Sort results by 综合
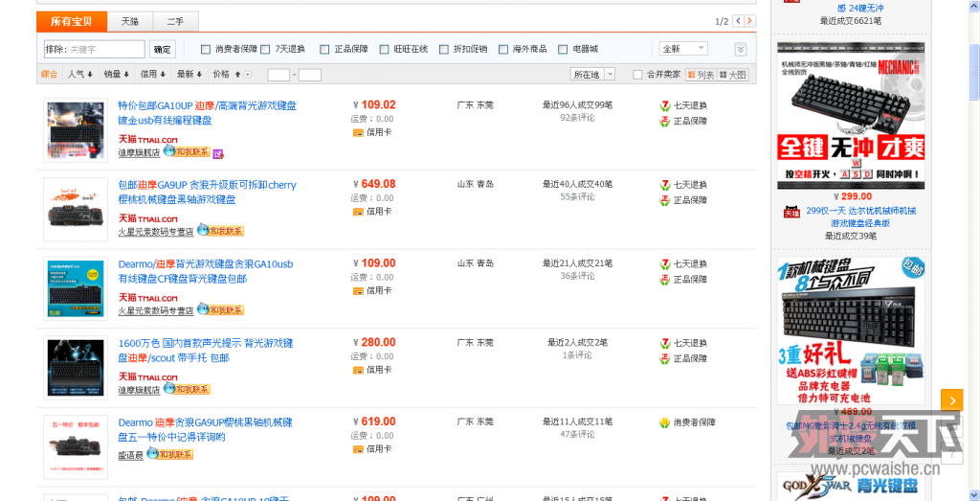This screenshot has height=501, width=980. pyautogui.click(x=50, y=75)
